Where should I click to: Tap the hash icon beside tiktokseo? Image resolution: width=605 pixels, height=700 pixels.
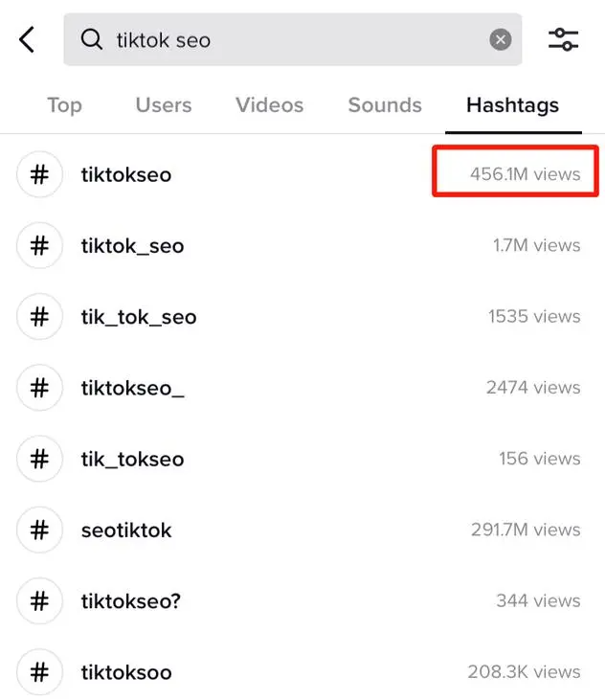[x=39, y=175]
